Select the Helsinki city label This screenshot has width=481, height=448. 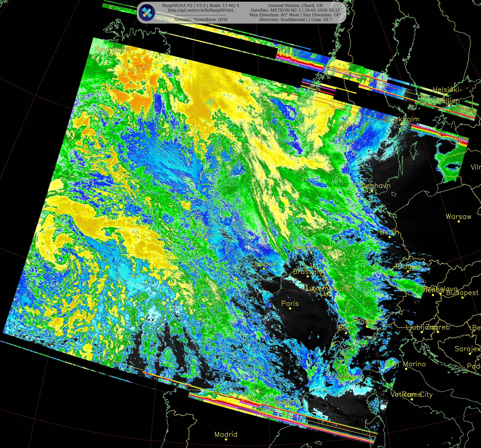click(446, 90)
